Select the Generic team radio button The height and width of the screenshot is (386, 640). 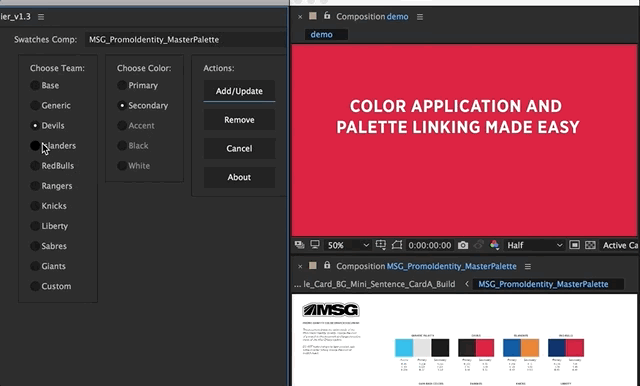click(x=35, y=105)
